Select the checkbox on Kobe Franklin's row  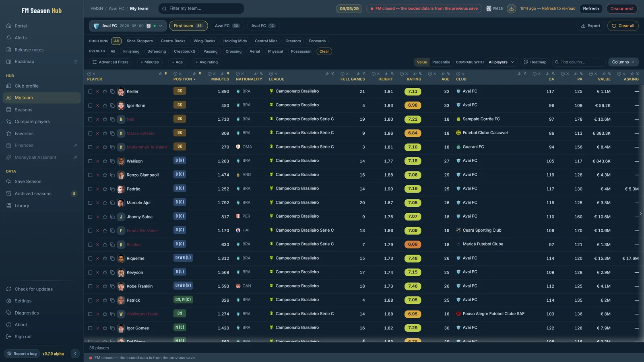[90, 286]
